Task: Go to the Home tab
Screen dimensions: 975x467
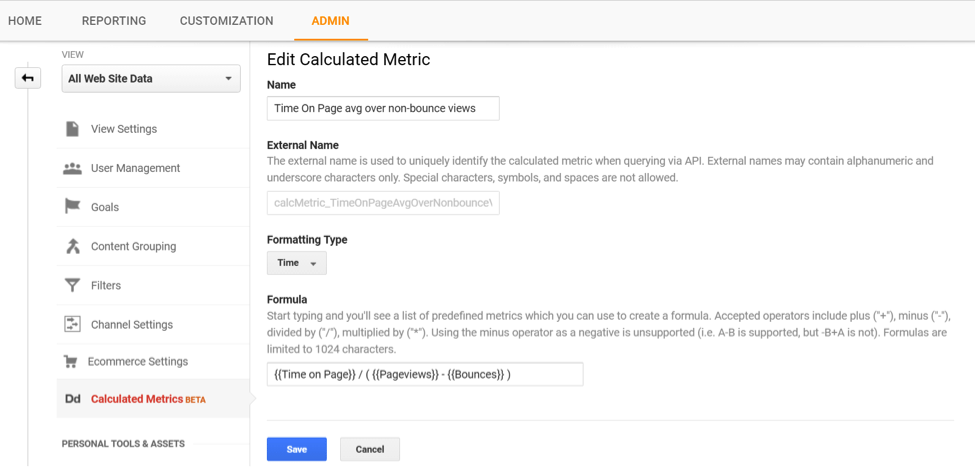Action: point(25,21)
